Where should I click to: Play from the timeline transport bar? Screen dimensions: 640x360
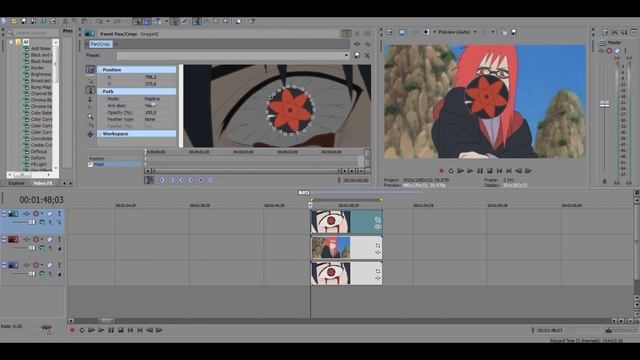101,330
